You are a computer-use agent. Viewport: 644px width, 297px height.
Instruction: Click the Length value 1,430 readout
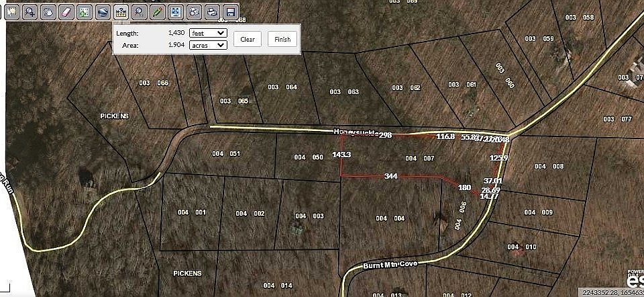[176, 32]
